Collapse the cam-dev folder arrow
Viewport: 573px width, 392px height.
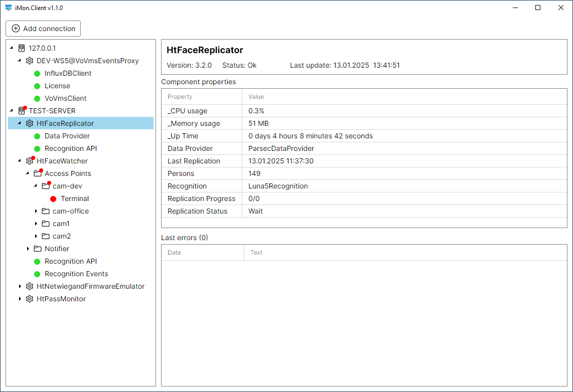click(36, 186)
